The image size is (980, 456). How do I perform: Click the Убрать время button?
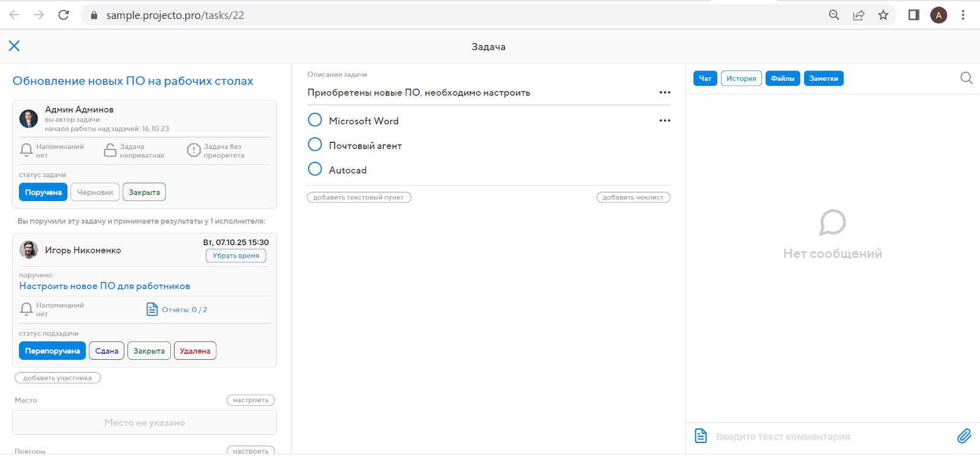coord(236,256)
